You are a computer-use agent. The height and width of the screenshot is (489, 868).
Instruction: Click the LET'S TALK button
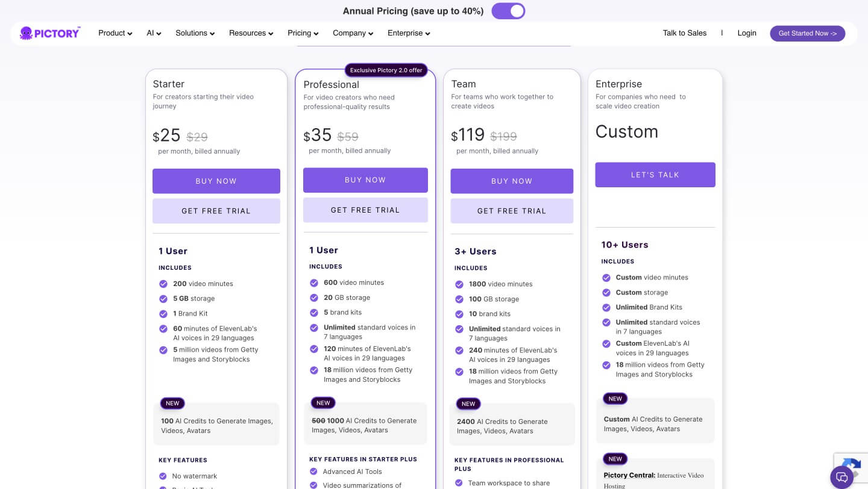[655, 175]
